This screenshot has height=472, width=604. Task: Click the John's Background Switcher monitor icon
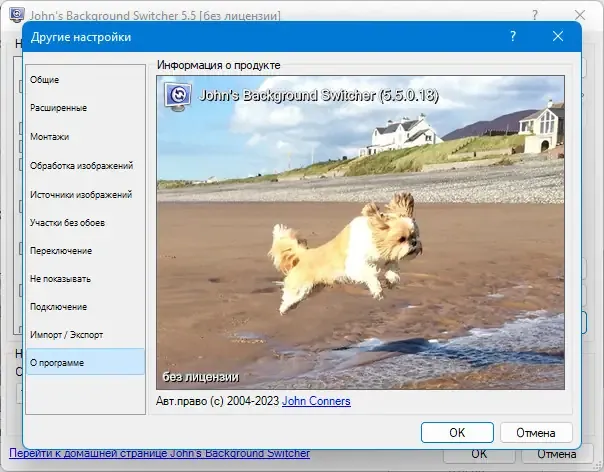pos(178,96)
